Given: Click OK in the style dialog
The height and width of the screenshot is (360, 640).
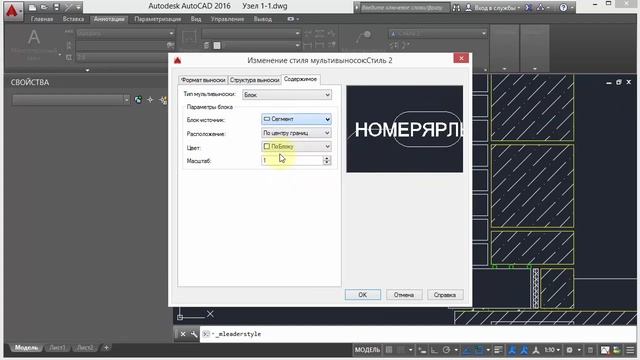Looking at the screenshot, I should point(362,295).
